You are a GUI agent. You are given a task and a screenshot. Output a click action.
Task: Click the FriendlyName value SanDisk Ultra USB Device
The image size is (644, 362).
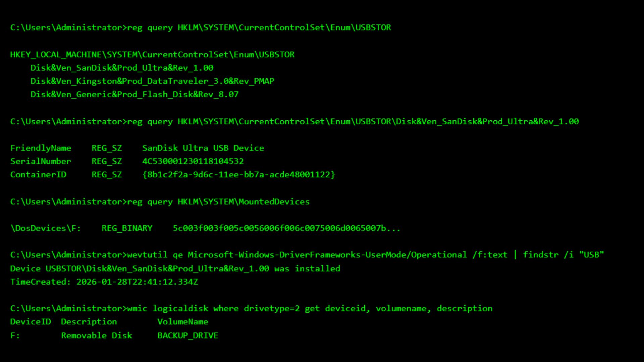[x=203, y=148]
